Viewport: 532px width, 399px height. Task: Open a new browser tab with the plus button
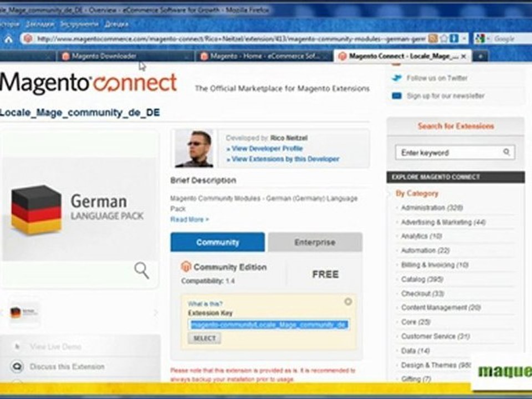pos(480,57)
